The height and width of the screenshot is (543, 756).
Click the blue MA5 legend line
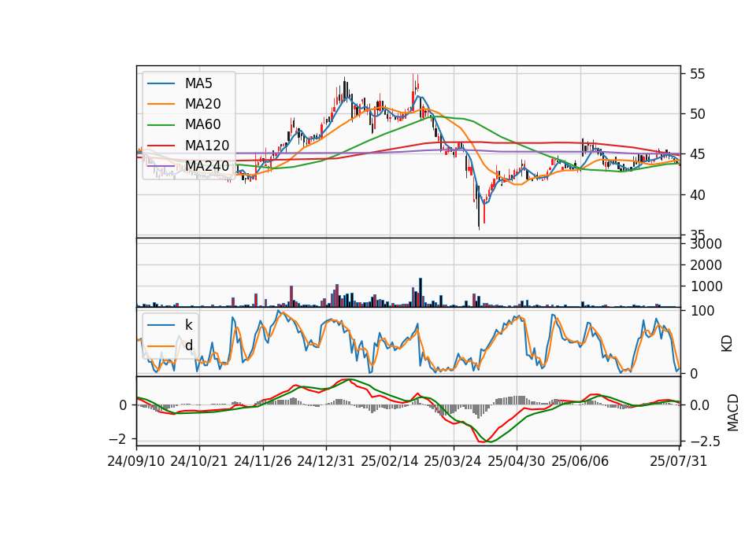coord(161,83)
